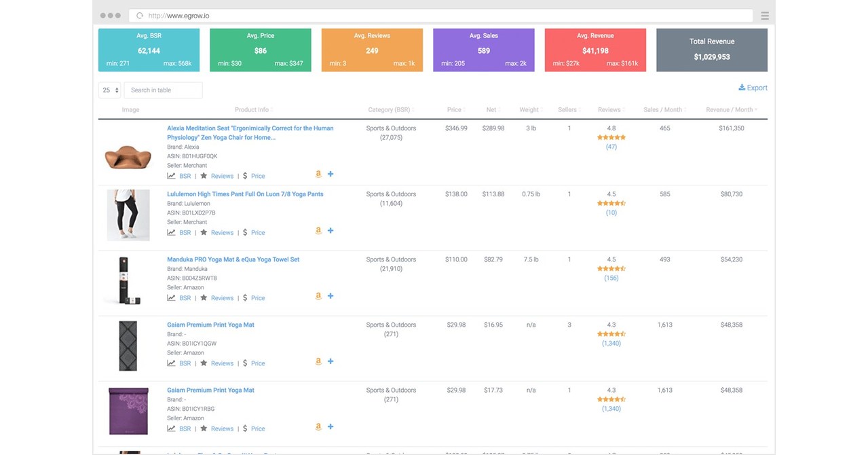This screenshot has height=455, width=868.
Task: Open the Amazon 'a' icon for Gaiam mat
Action: tap(318, 361)
